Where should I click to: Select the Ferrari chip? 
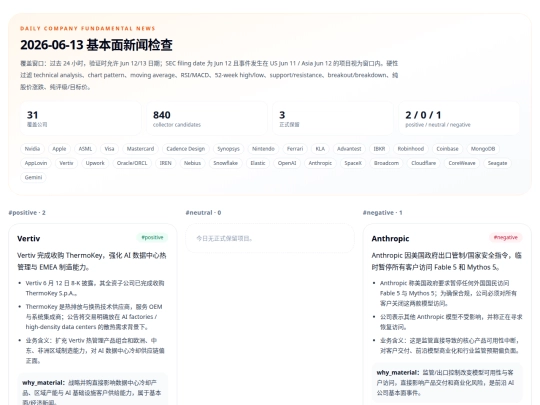coord(295,149)
